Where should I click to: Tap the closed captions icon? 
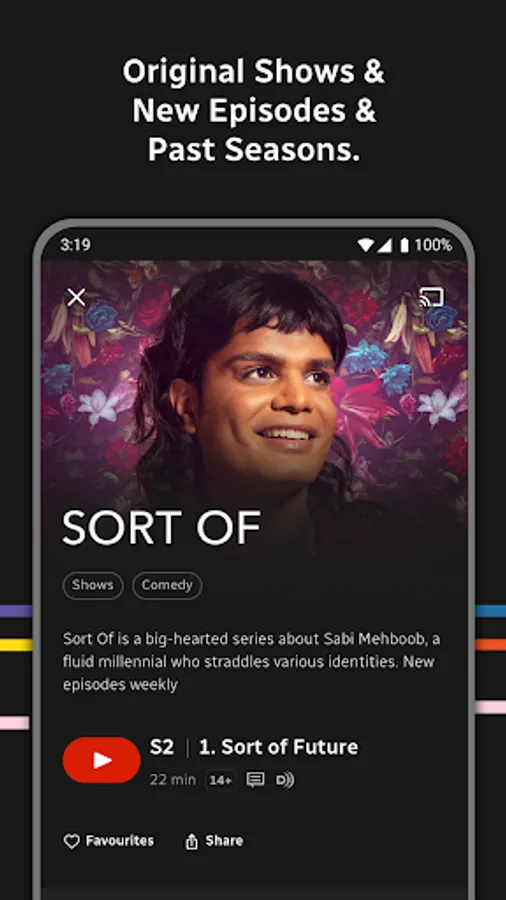click(x=255, y=779)
